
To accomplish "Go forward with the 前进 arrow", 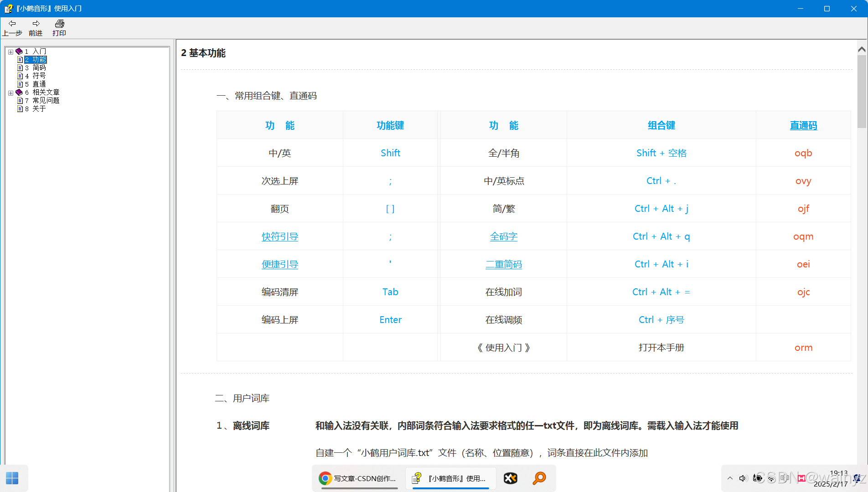I will click(x=36, y=28).
